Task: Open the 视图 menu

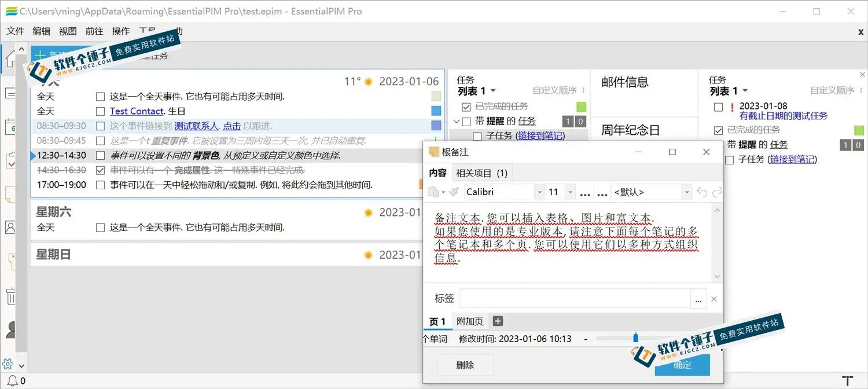Action: click(x=68, y=31)
